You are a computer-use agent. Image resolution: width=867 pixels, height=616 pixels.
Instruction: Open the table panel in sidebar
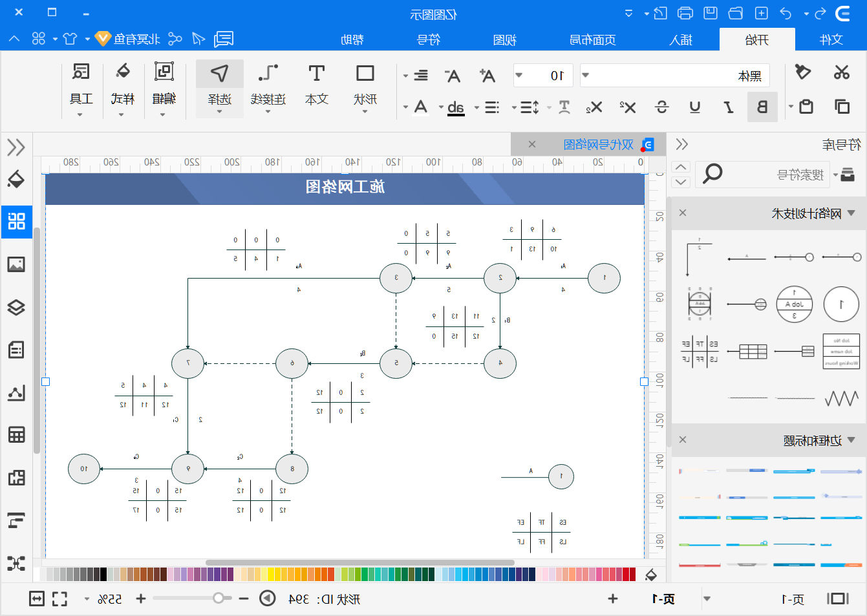point(16,435)
